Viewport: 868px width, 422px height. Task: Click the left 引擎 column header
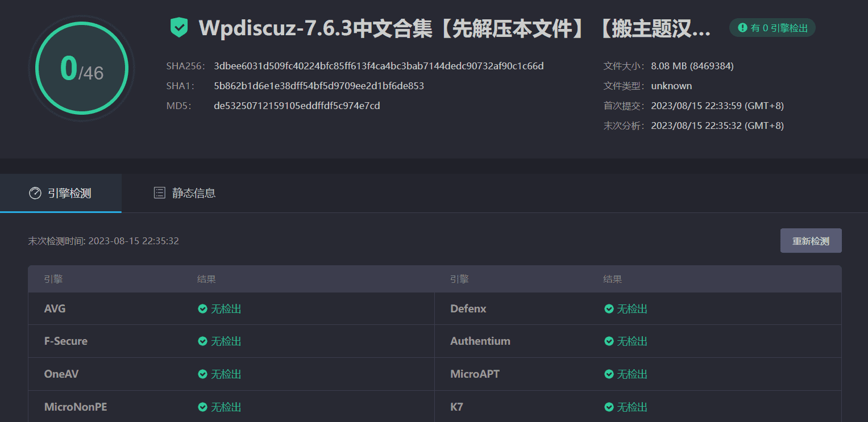tap(53, 279)
